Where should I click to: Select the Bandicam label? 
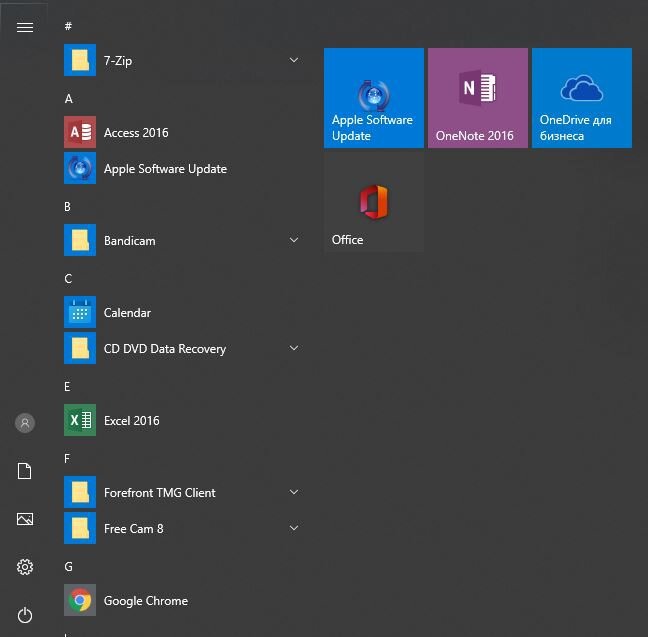tap(130, 241)
